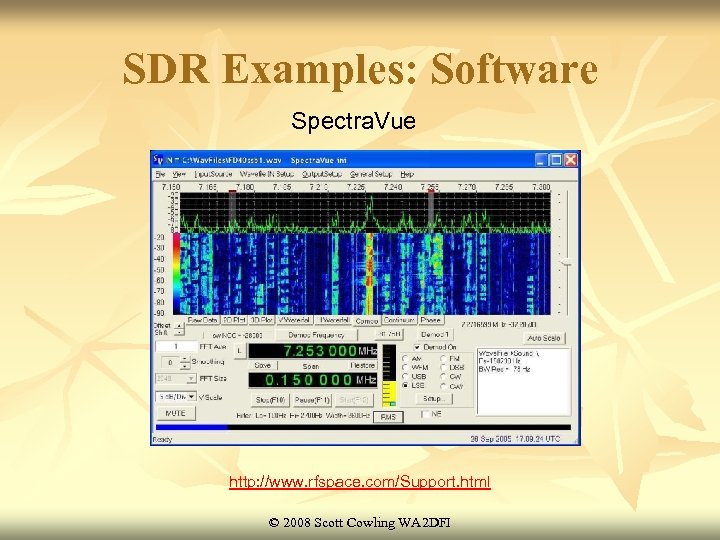Open the V Scale dB/Div dropdown

[192, 397]
